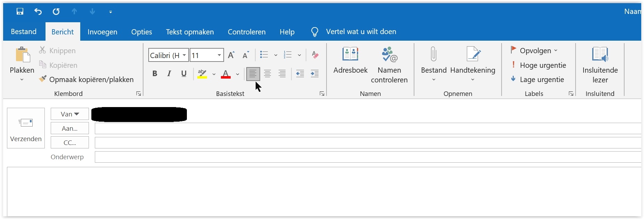The height and width of the screenshot is (219, 644).
Task: Toggle Bold formatting
Action: point(155,74)
